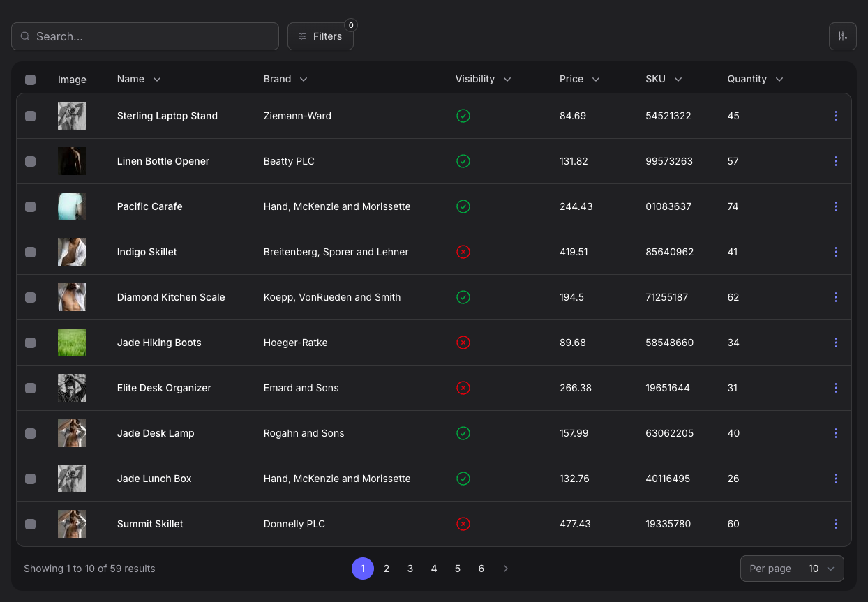Click red hidden icon for Summit Skillet
The width and height of the screenshot is (868, 602).
click(463, 524)
